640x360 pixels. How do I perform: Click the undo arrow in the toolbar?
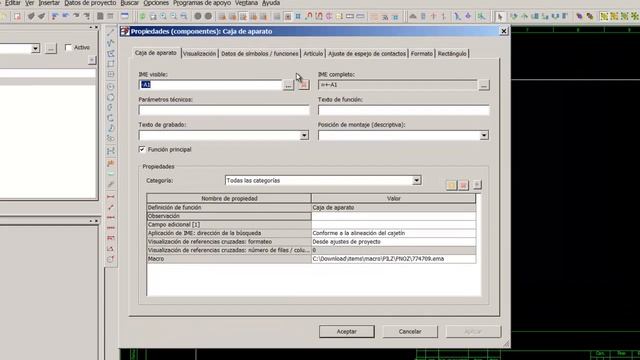pos(65,16)
